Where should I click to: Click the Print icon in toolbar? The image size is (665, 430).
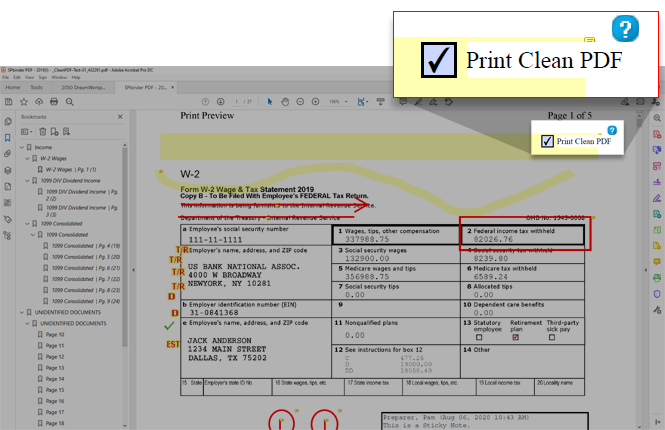pyautogui.click(x=54, y=102)
